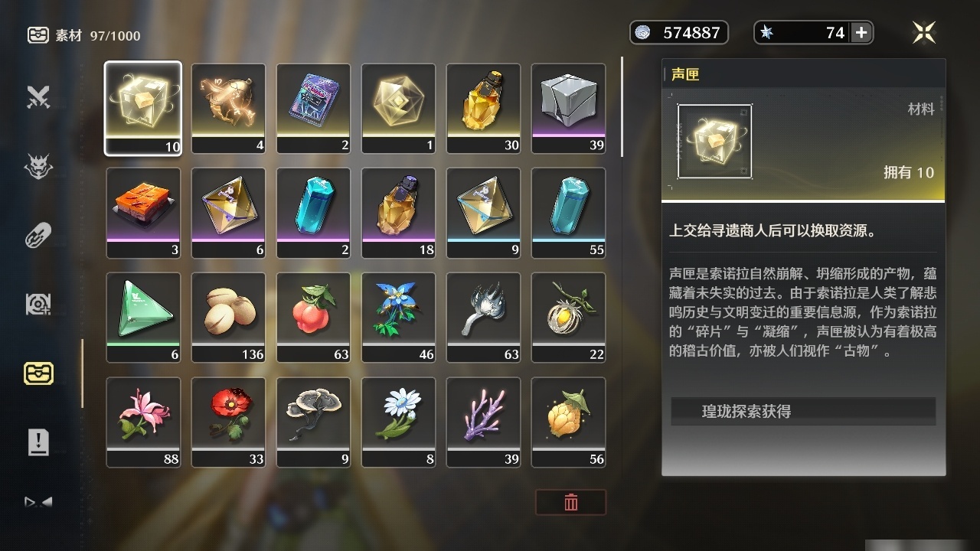Select the purple data card item
The width and height of the screenshot is (980, 551).
[313, 109]
